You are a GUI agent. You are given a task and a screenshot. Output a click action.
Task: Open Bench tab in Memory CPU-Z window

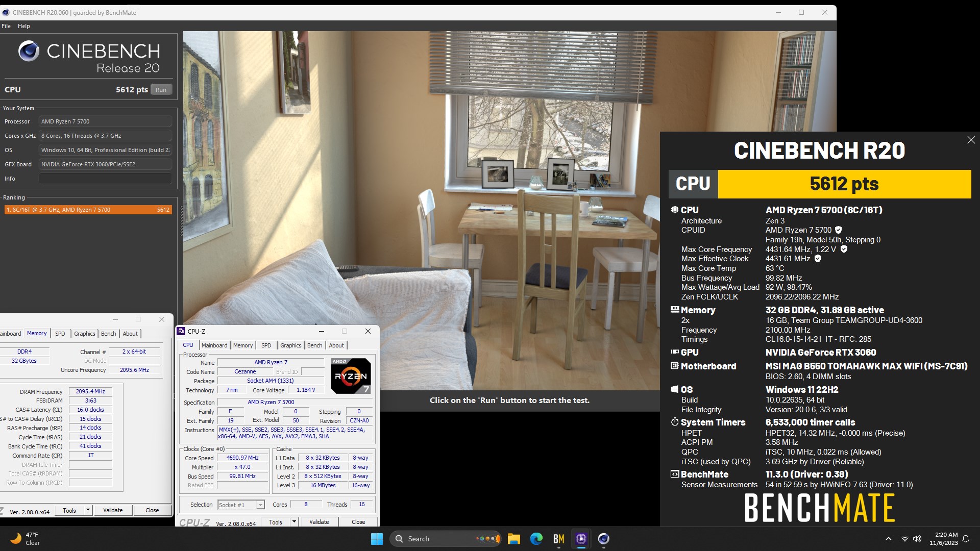tap(109, 334)
